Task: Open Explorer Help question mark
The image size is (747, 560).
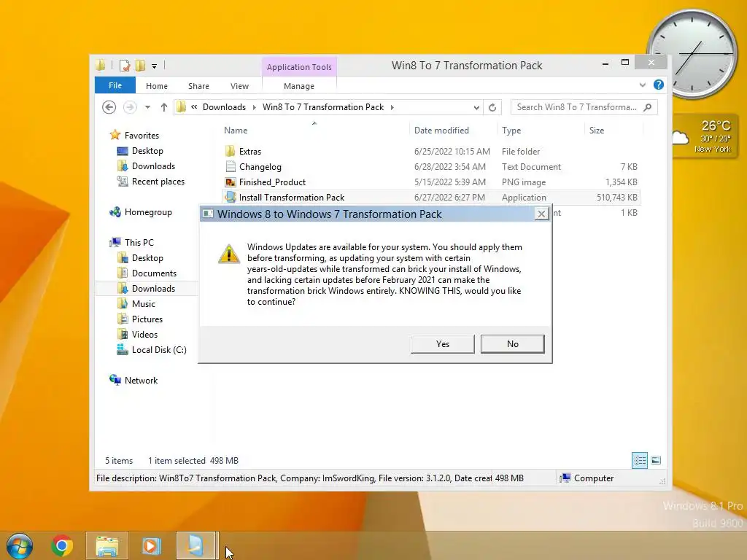Action: 659,85
